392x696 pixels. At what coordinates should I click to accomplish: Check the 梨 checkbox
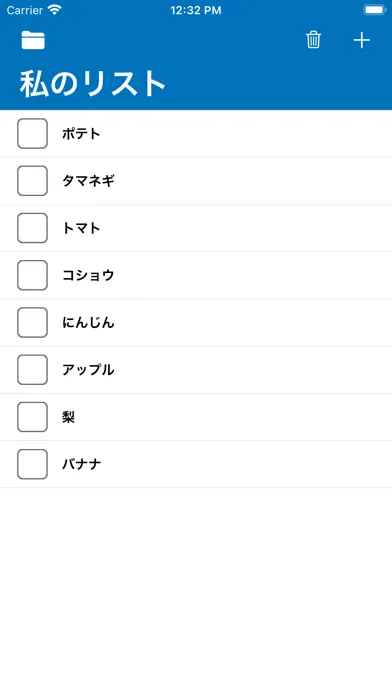tap(32, 417)
